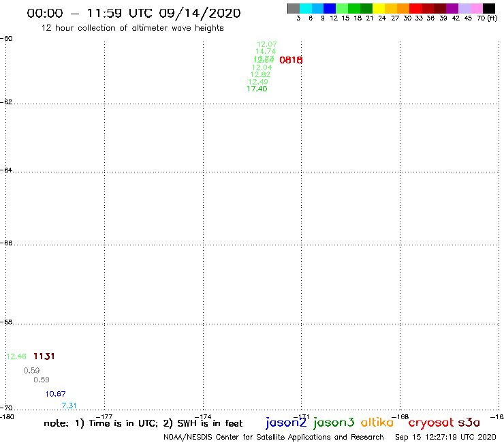Screen dimensions: 504x443
Task: Pick the pink legend swatch
Action: tap(476, 8)
